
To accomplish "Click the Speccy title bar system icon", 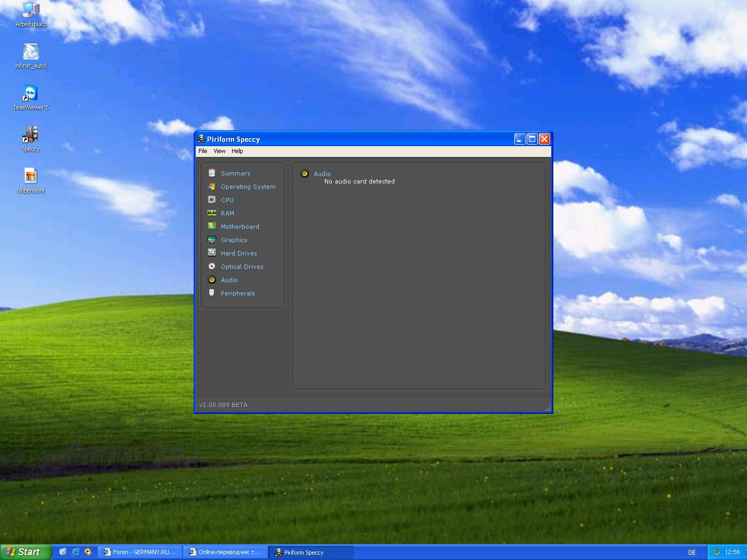I will coord(201,139).
